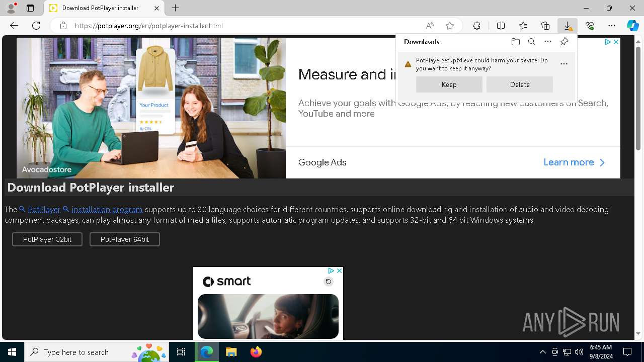644x362 pixels.
Task: Open AdChoices icon on top banner
Action: click(x=608, y=42)
